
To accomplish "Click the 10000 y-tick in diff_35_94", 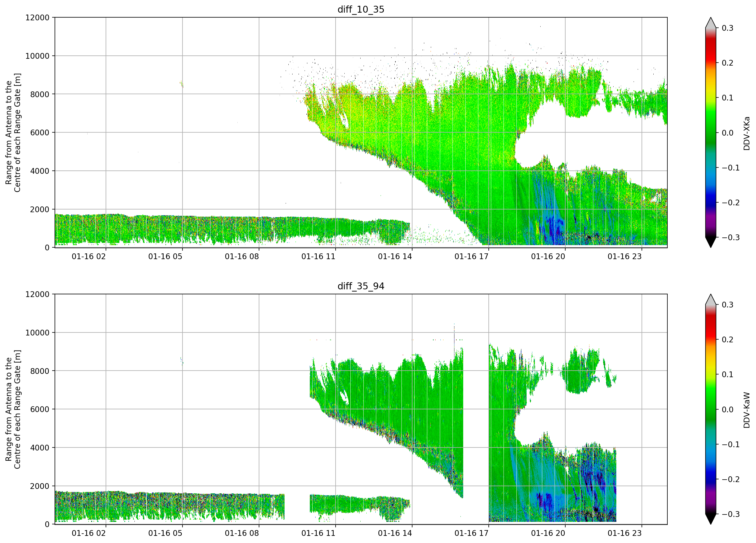I will coord(37,332).
